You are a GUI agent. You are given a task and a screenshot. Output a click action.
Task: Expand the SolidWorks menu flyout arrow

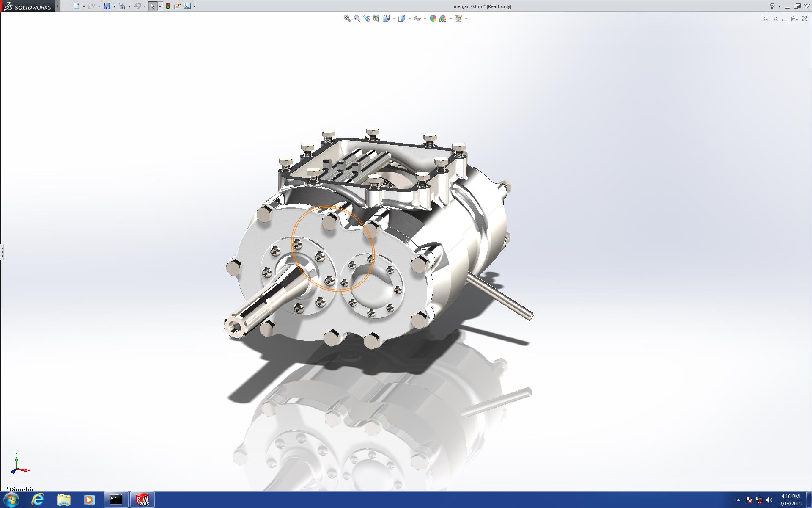[x=58, y=6]
